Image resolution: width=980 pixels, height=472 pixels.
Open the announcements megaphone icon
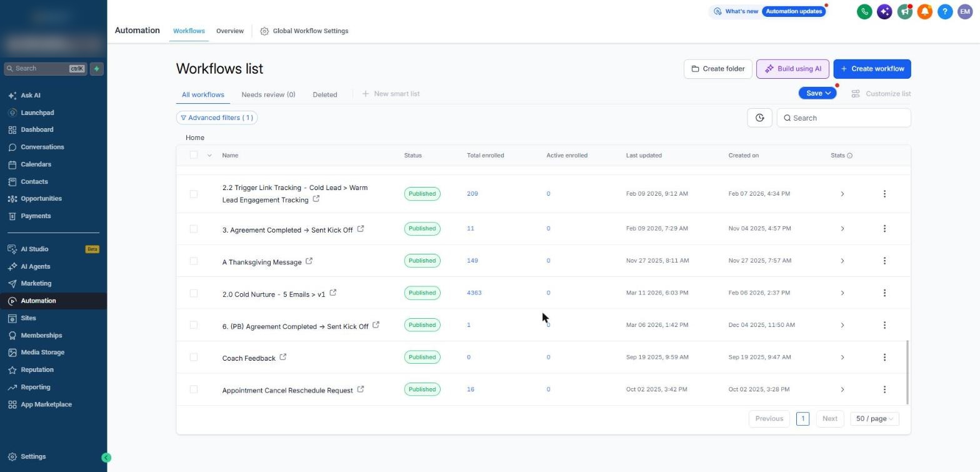pos(904,11)
